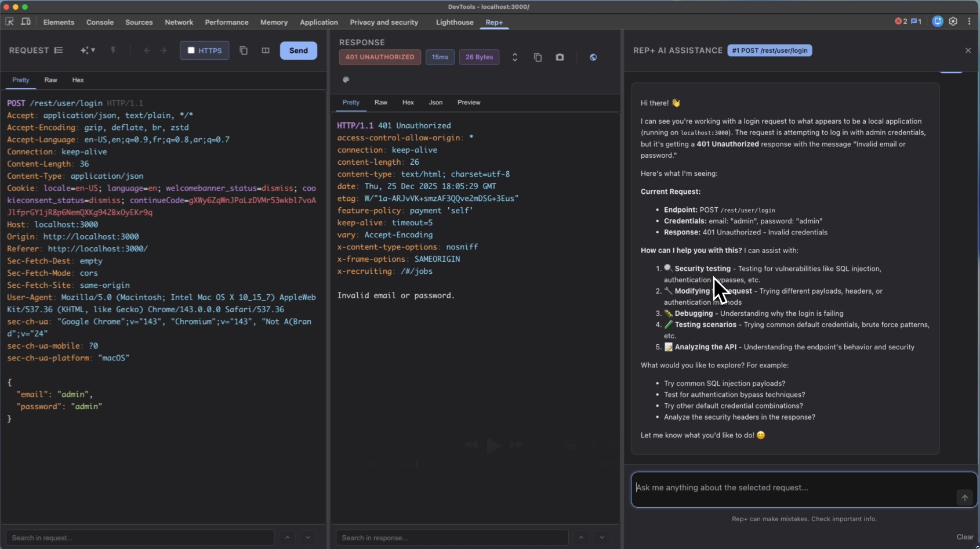Click the inspect element picker icon

pyautogui.click(x=9, y=21)
